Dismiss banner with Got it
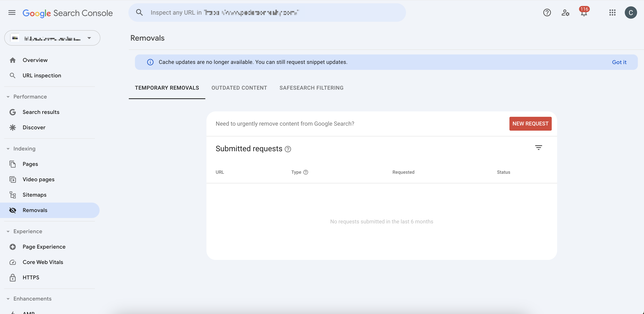 619,62
